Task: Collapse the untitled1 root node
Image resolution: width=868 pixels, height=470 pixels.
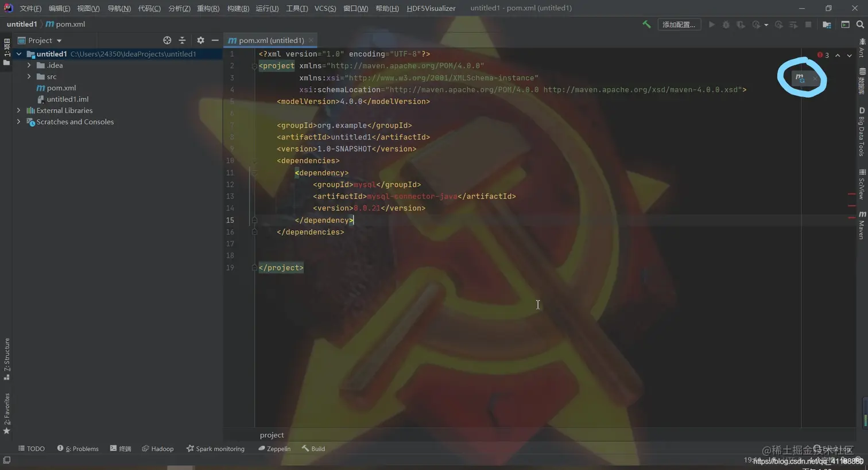Action: pyautogui.click(x=19, y=54)
